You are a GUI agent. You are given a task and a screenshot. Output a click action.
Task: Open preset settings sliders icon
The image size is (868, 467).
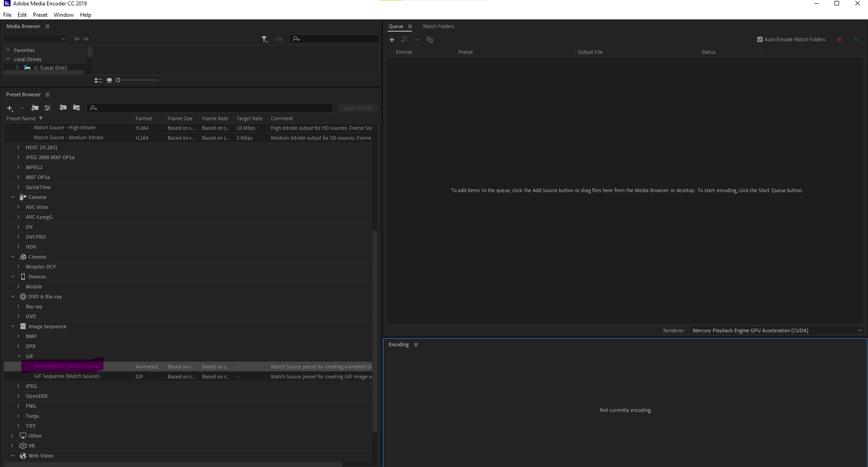click(47, 108)
